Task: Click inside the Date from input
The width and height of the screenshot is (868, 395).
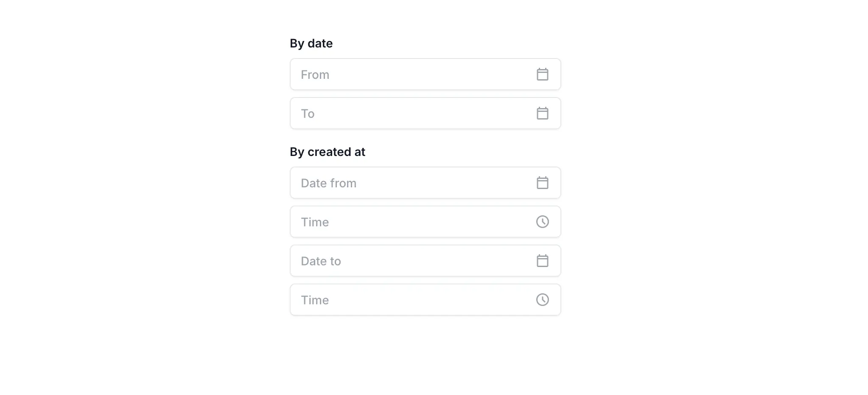Action: click(x=425, y=183)
